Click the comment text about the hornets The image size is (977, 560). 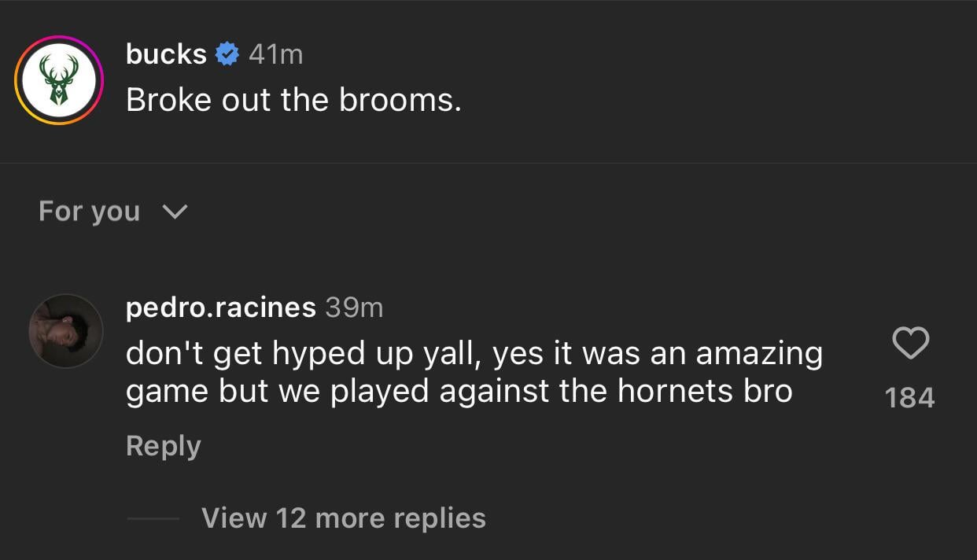coord(459,391)
